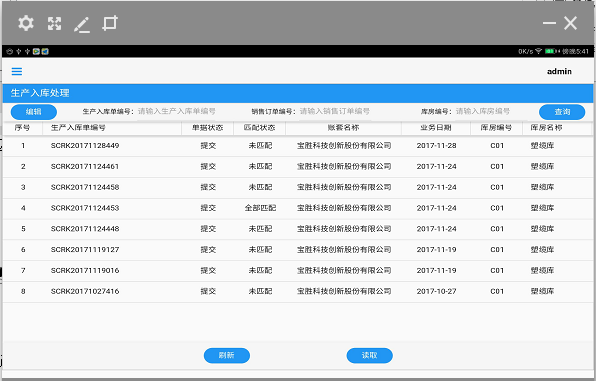The width and height of the screenshot is (596, 381).
Task: Open the hamburger menu icon
Action: click(17, 71)
